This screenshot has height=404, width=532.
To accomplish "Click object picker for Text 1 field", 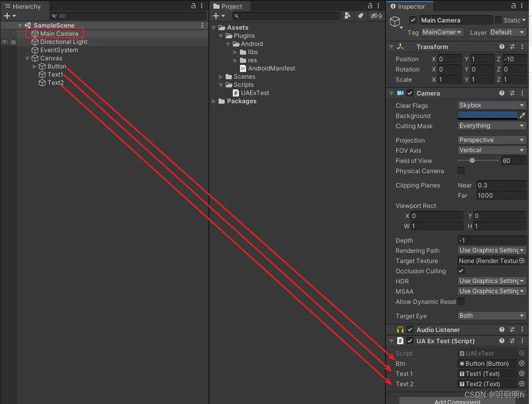I will tap(522, 373).
